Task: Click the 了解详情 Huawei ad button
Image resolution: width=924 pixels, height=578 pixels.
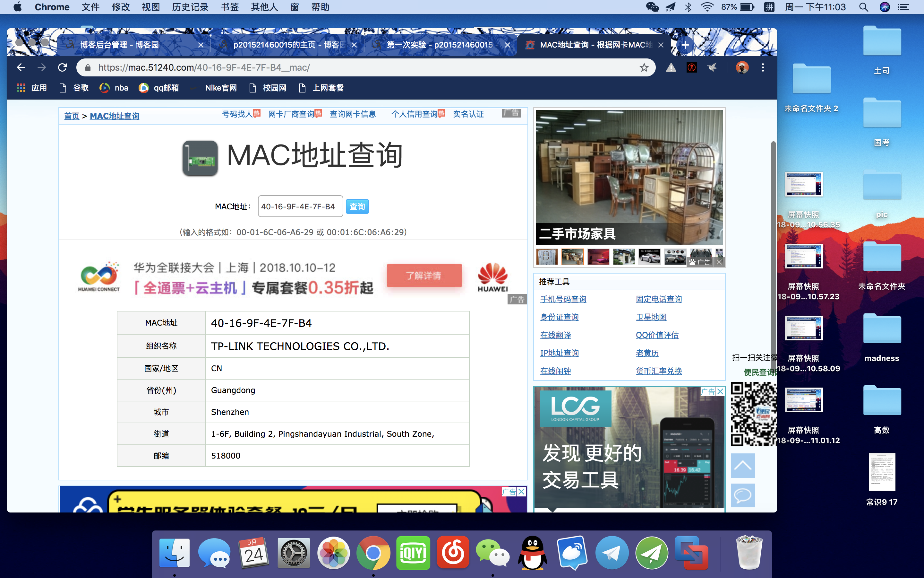Action: tap(424, 276)
